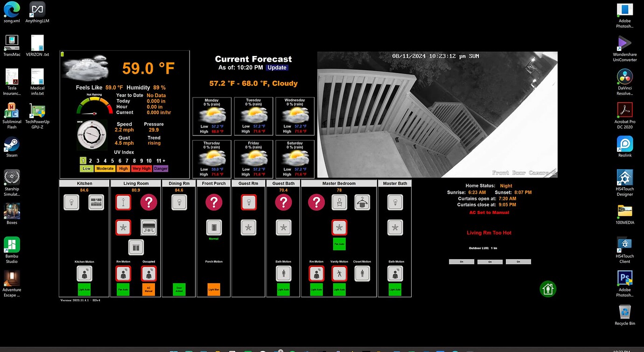Toggle the Master Bath fan icon
Image resolution: width=644 pixels, height=352 pixels.
pyautogui.click(x=395, y=227)
